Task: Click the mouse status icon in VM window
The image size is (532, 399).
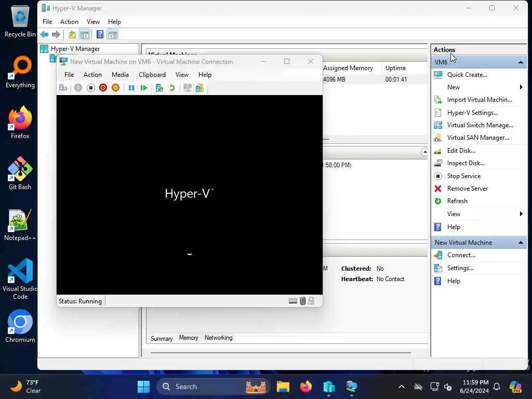Action: pos(303,301)
